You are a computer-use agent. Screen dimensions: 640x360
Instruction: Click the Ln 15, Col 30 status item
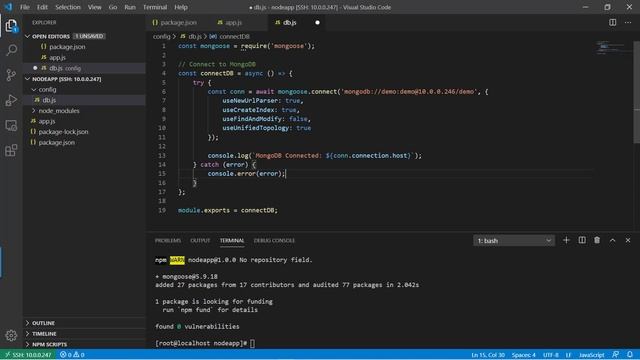tap(488, 355)
